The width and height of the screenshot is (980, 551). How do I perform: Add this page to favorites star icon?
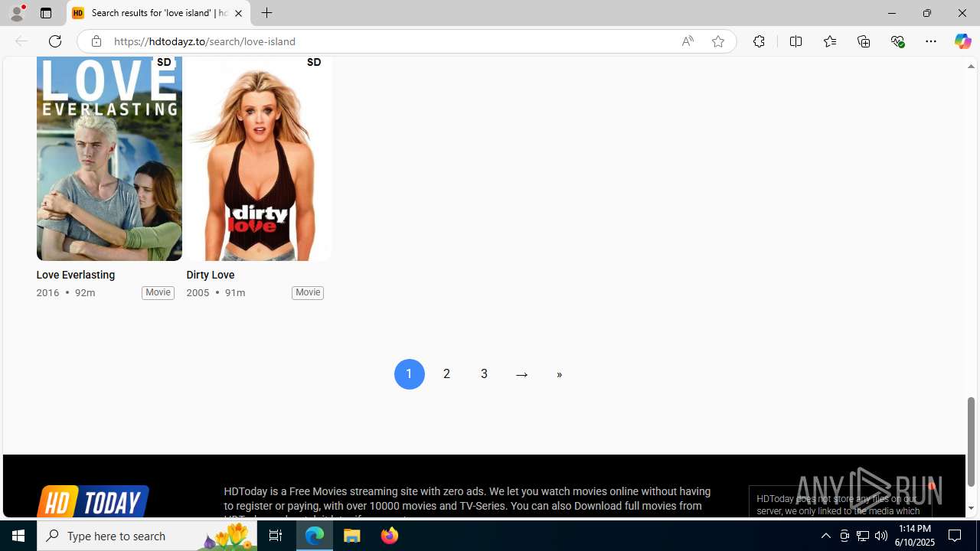718,41
